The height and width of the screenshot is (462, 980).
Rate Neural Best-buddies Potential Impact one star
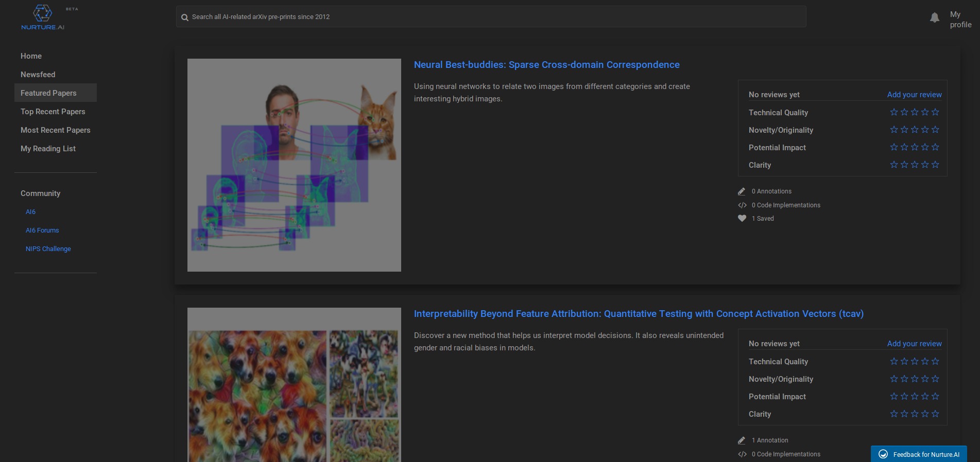point(894,147)
